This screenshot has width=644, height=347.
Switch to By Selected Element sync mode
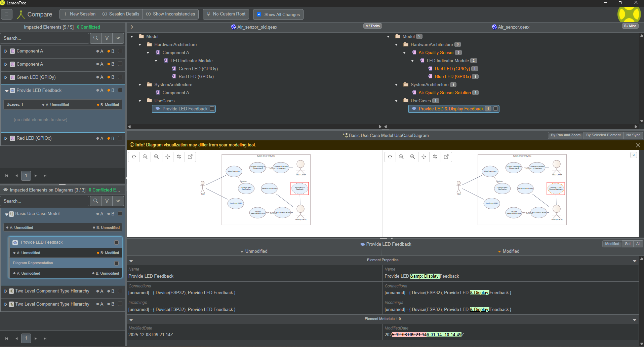click(603, 135)
